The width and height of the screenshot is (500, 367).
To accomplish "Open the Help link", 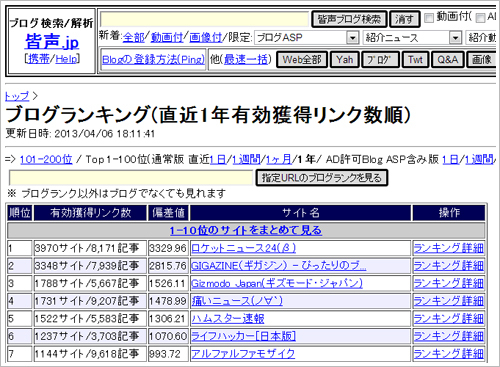I will [x=66, y=59].
